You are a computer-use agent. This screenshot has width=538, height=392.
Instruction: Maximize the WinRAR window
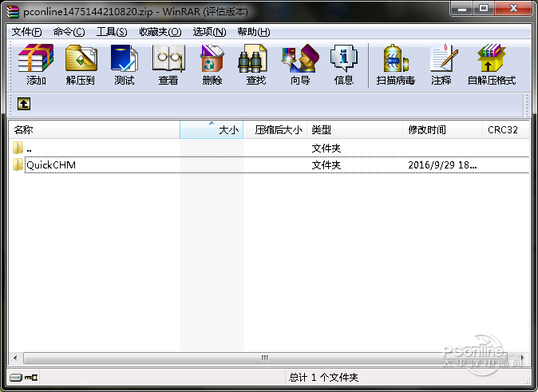(x=484, y=8)
